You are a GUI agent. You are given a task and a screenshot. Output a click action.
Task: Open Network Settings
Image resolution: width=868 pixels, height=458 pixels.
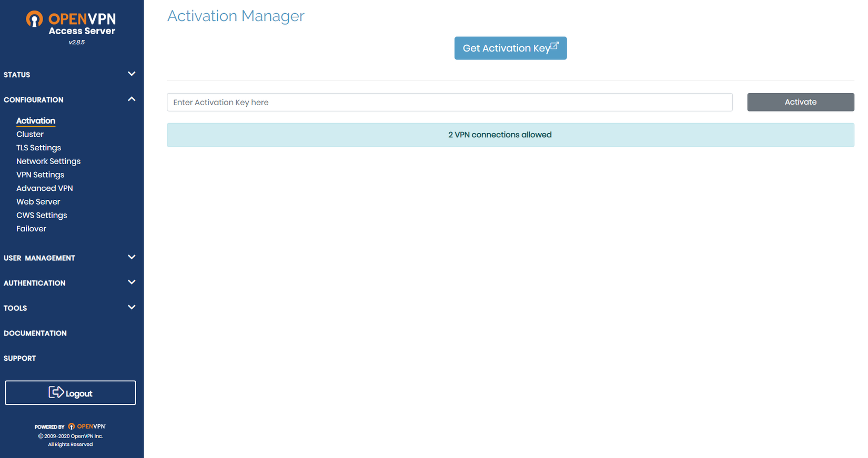click(x=48, y=161)
